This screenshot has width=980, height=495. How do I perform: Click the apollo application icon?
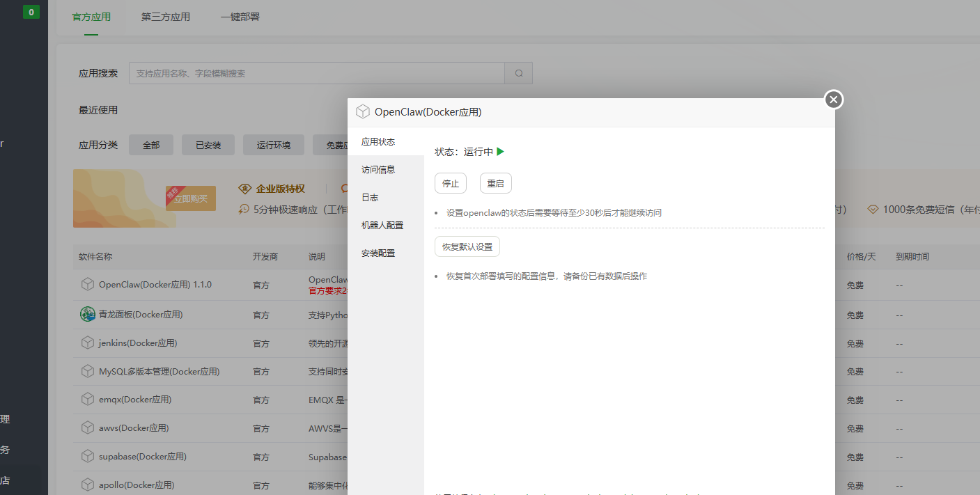click(x=88, y=485)
